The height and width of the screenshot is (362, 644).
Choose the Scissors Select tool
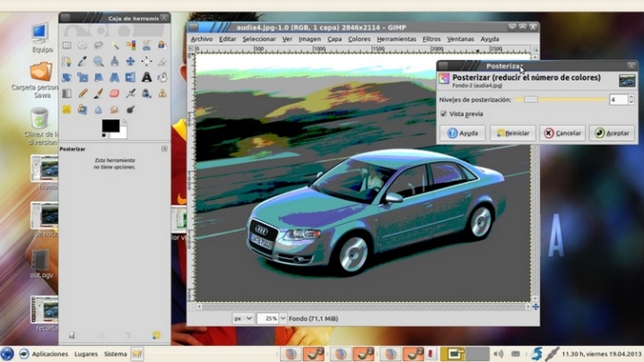(x=146, y=45)
